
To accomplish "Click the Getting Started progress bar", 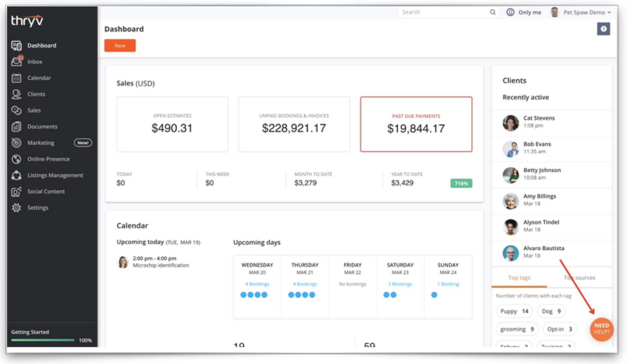I will tap(43, 340).
